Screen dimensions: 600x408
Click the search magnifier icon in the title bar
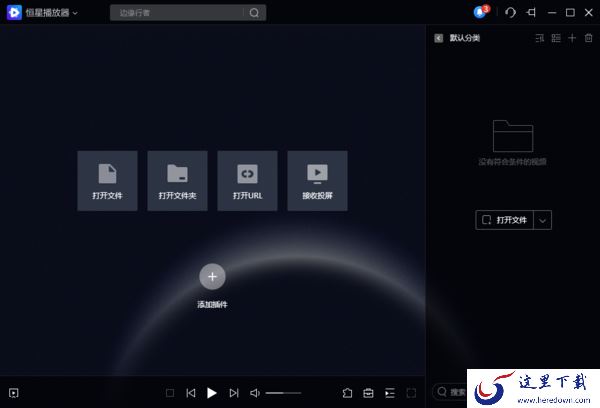(x=254, y=13)
